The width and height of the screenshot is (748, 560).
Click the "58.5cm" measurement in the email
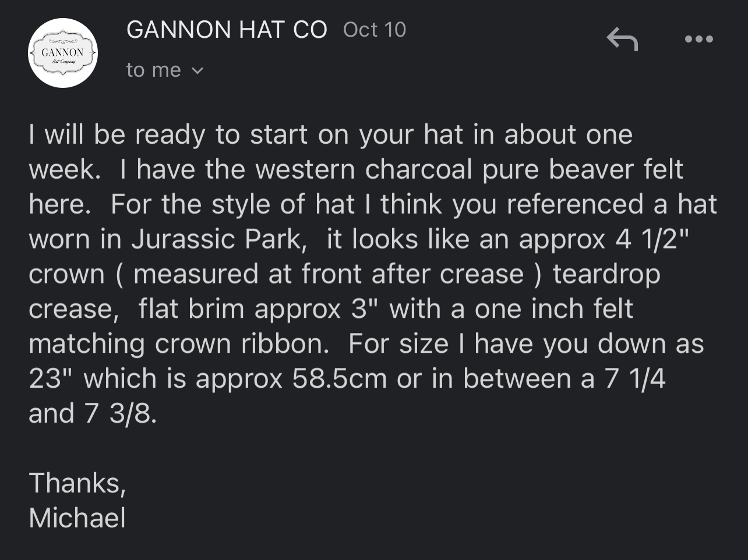[340, 379]
